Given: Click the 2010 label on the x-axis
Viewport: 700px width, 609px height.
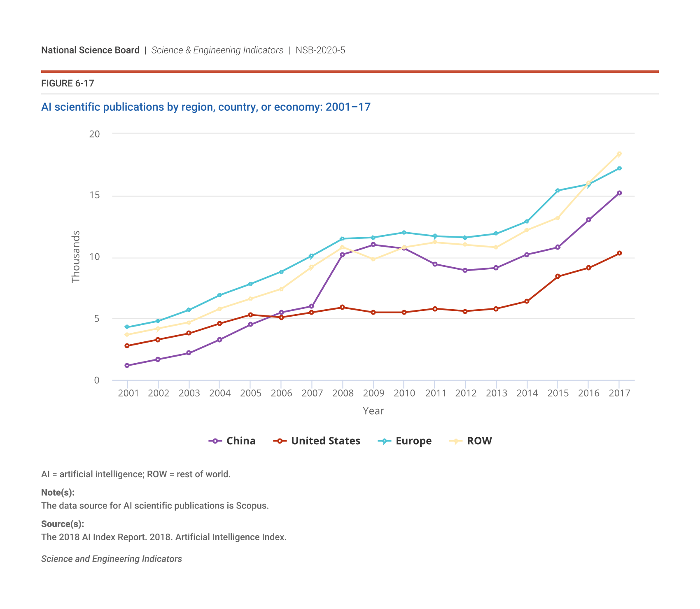Looking at the screenshot, I should [404, 393].
